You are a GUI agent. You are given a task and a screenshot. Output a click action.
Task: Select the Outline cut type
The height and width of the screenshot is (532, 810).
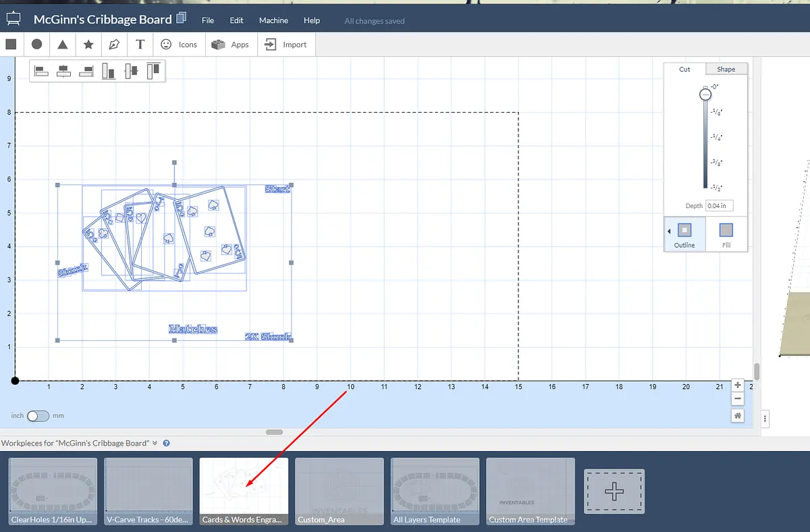tap(684, 234)
